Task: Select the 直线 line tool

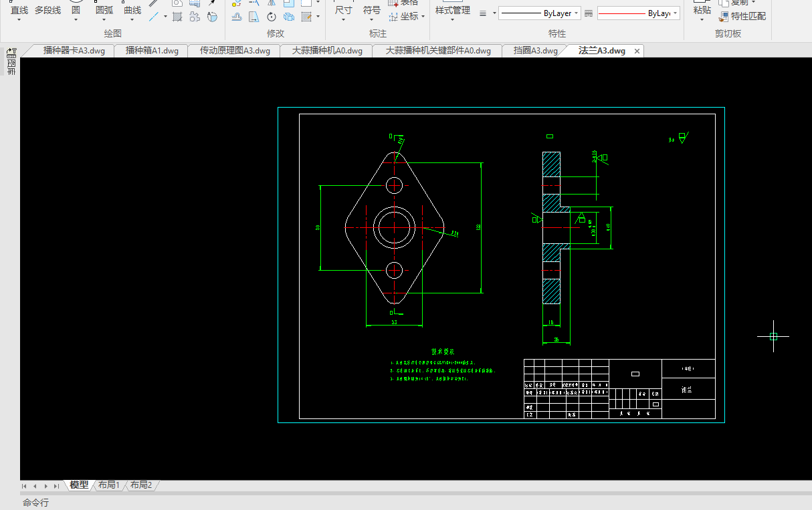Action: tap(19, 11)
